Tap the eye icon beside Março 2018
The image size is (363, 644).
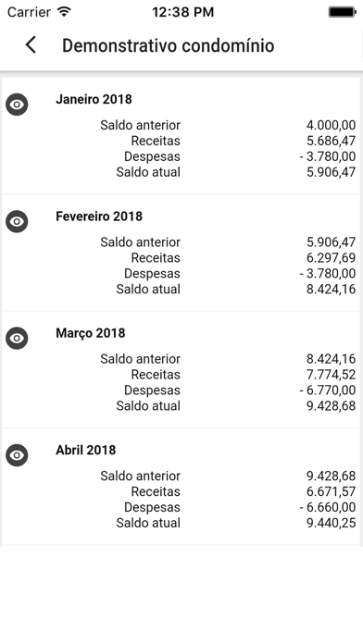17,338
